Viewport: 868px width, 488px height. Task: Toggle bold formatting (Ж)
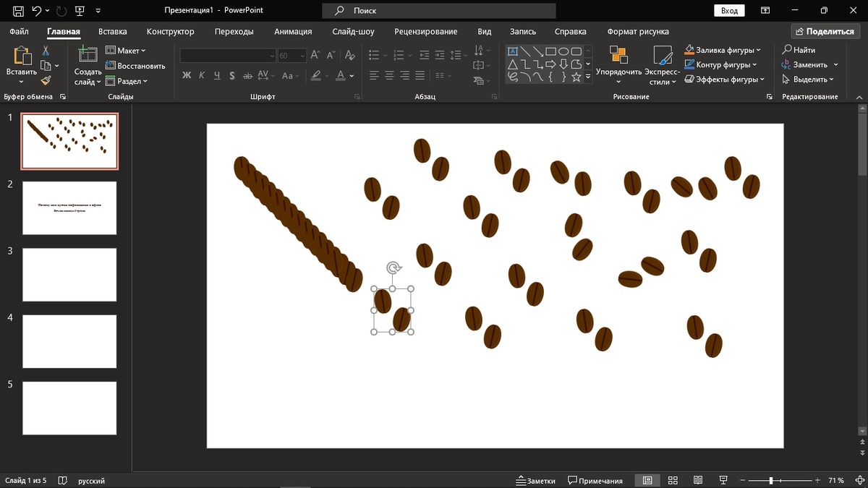[x=187, y=75]
